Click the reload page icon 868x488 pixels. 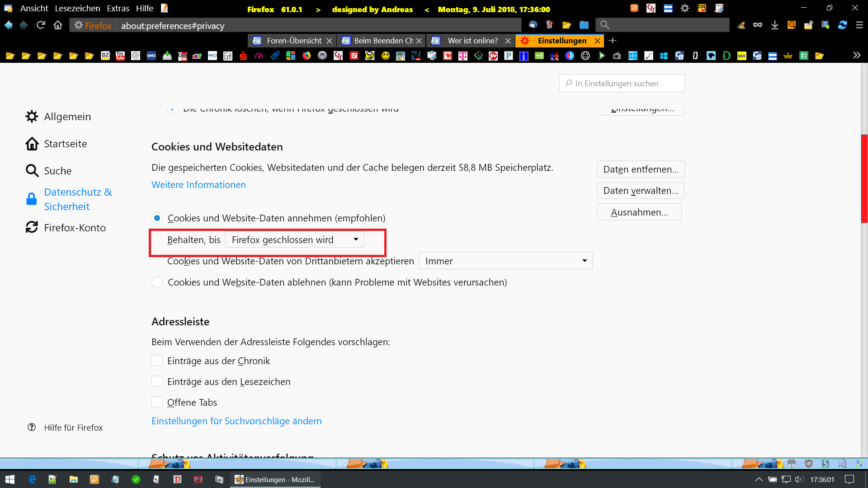click(x=41, y=25)
